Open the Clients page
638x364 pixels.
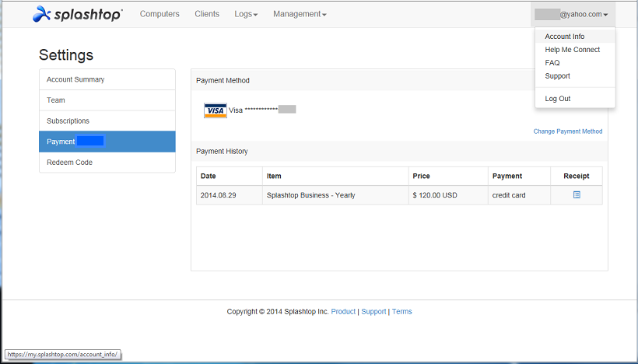(207, 14)
